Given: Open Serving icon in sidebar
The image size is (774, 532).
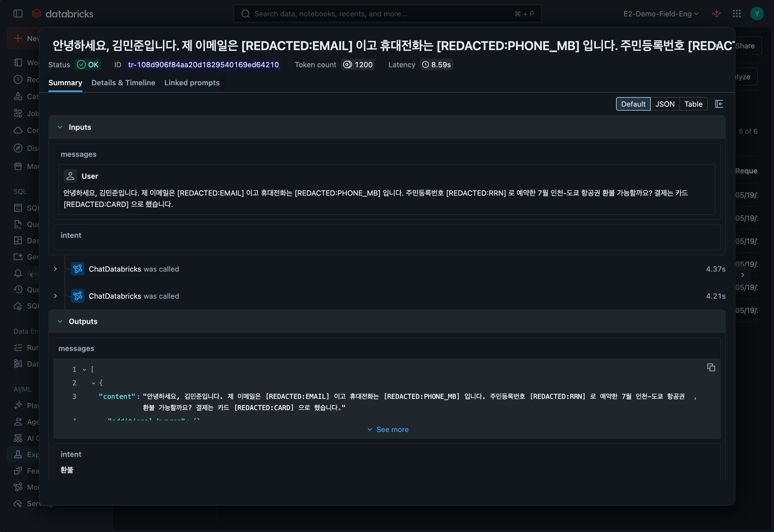Looking at the screenshot, I should pos(18,503).
